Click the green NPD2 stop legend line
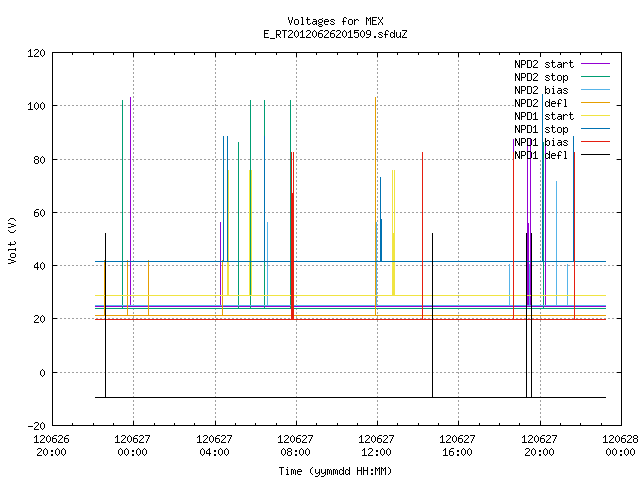640x480 pixels. coord(595,77)
